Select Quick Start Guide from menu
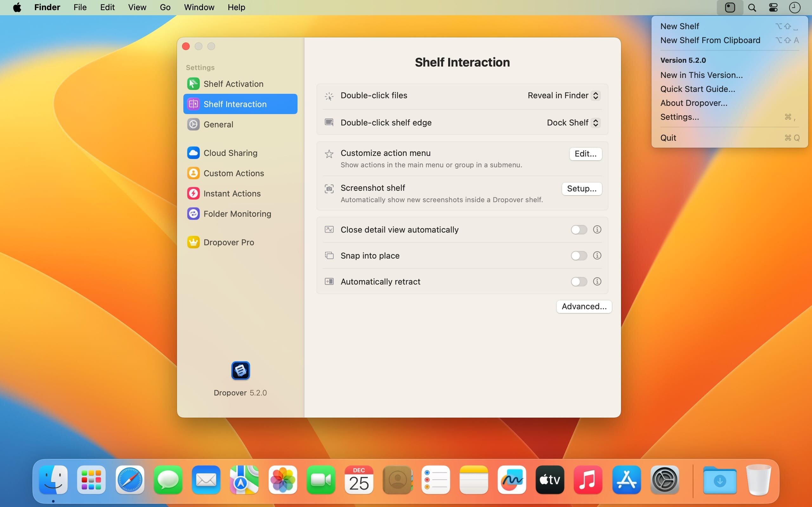 click(x=697, y=89)
